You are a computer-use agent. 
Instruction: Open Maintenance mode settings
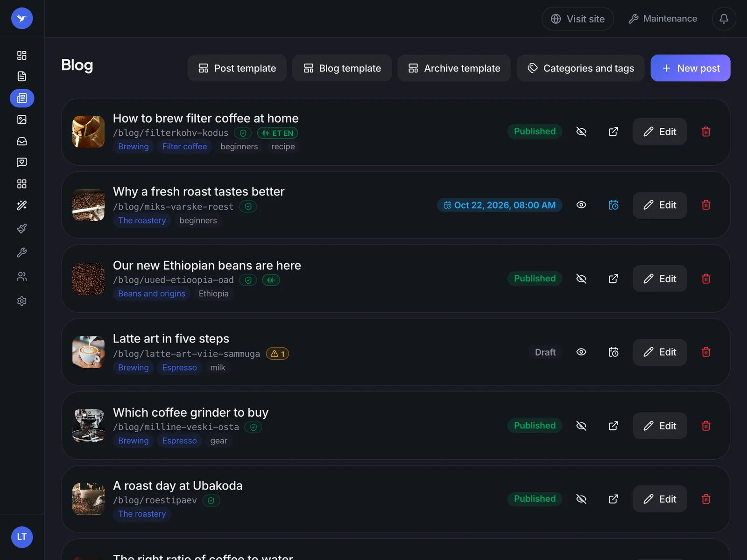pos(663,19)
